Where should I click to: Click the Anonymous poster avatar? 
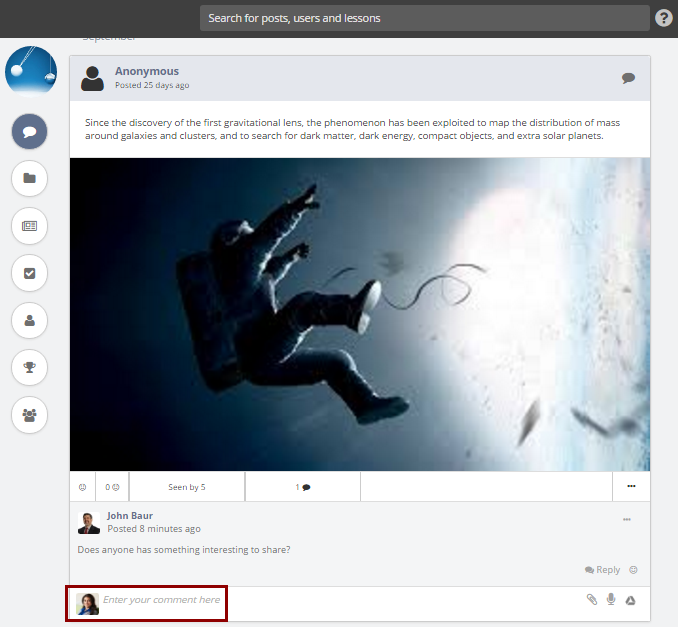[x=92, y=78]
